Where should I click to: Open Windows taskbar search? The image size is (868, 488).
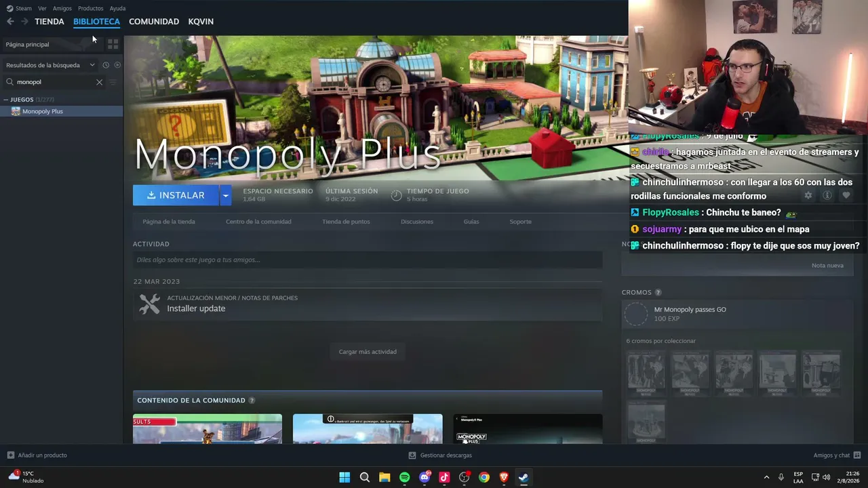364,477
